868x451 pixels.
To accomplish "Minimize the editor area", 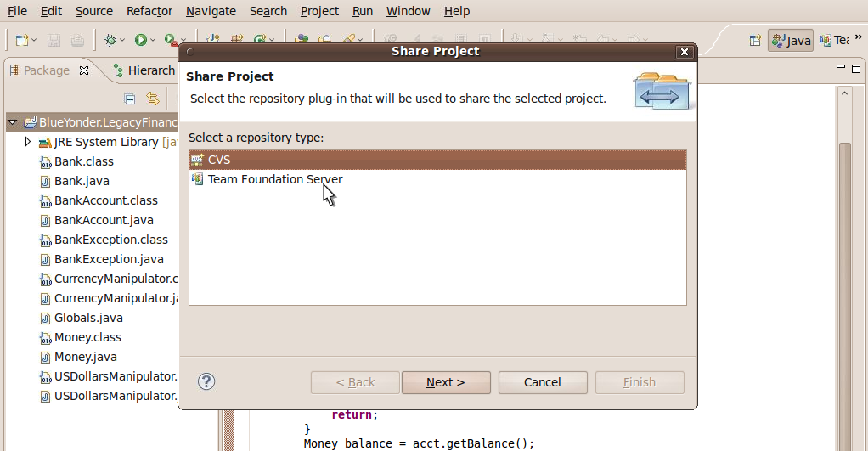I will click(840, 67).
